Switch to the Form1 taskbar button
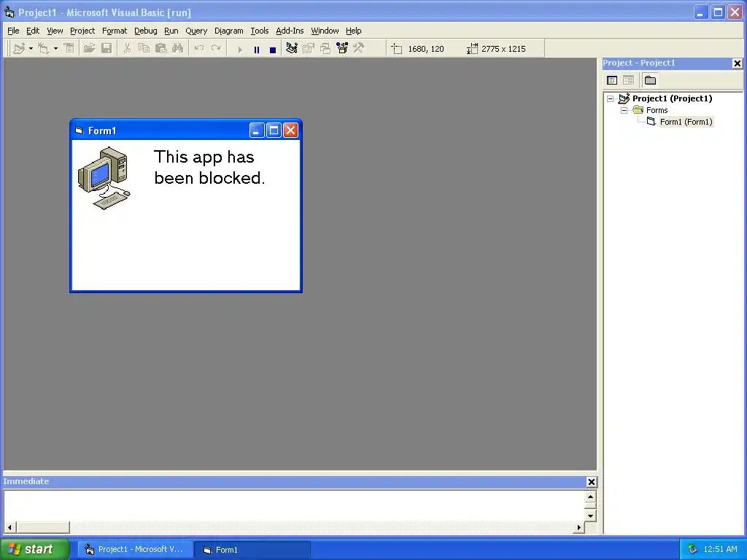The width and height of the screenshot is (747, 560). 252,550
